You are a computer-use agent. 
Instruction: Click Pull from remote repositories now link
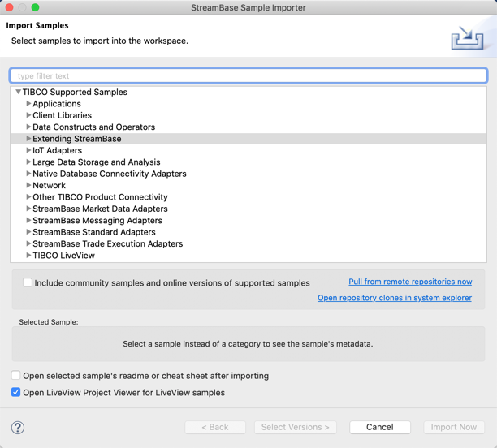(410, 282)
